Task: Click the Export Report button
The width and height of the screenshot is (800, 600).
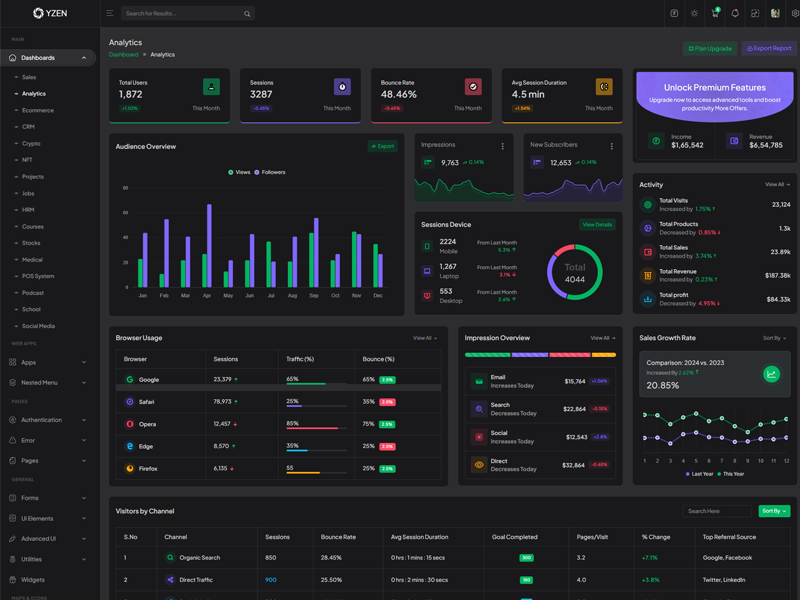Action: coord(769,48)
